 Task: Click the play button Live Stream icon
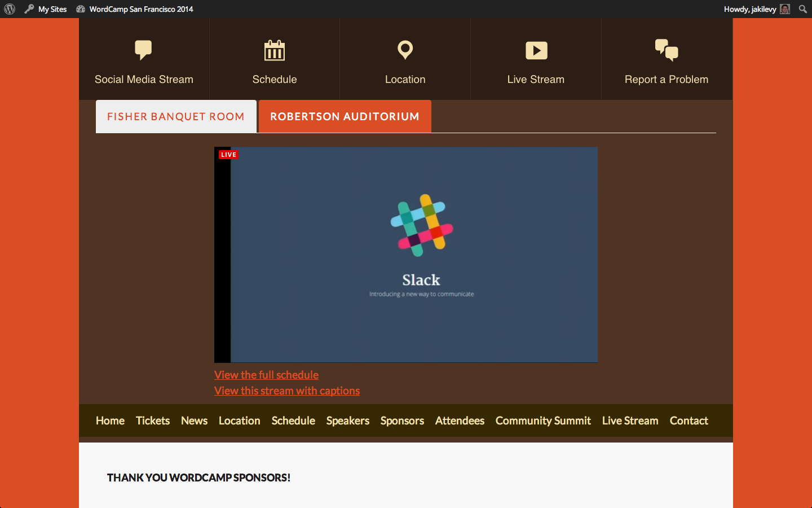536,50
